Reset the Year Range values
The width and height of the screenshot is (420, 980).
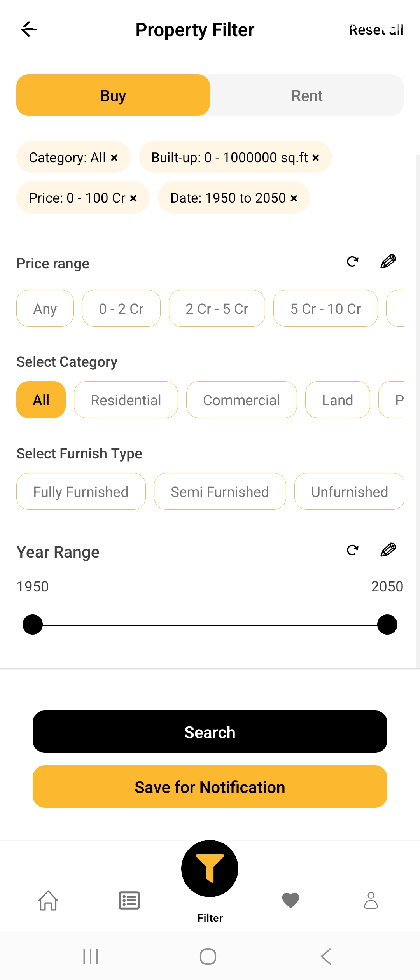click(x=352, y=550)
